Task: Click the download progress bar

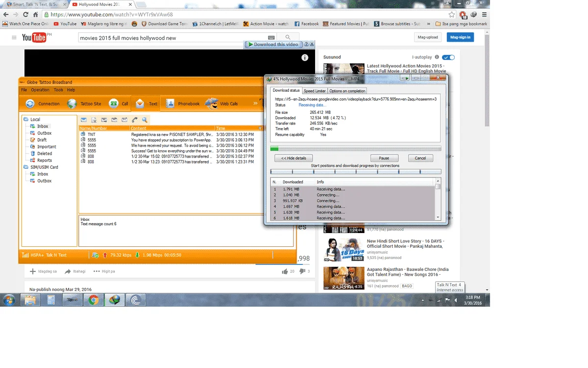Action: tap(356, 149)
